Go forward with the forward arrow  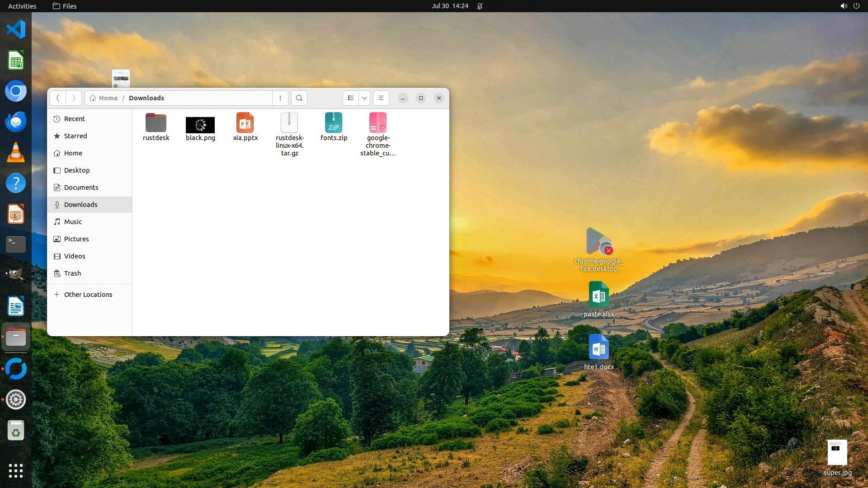point(74,98)
